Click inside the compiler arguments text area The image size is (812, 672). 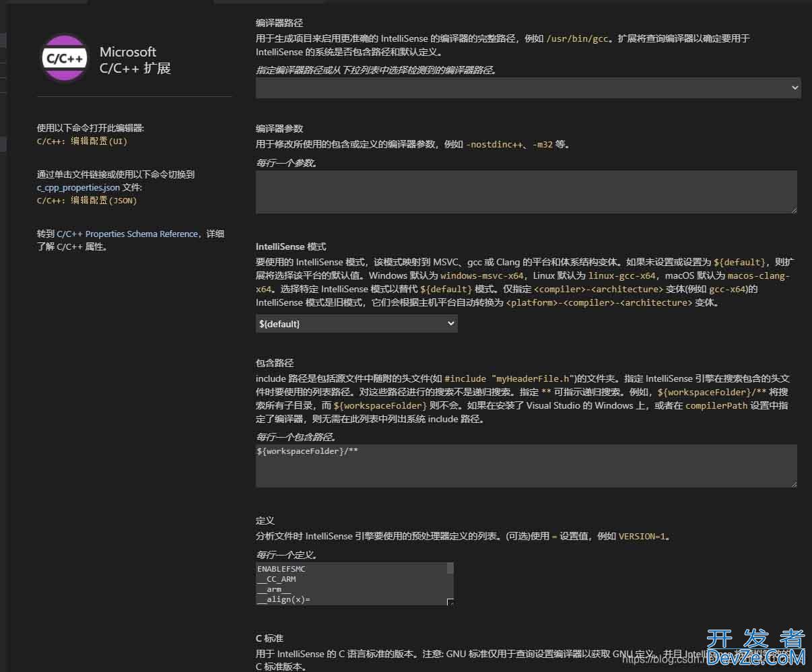526,192
